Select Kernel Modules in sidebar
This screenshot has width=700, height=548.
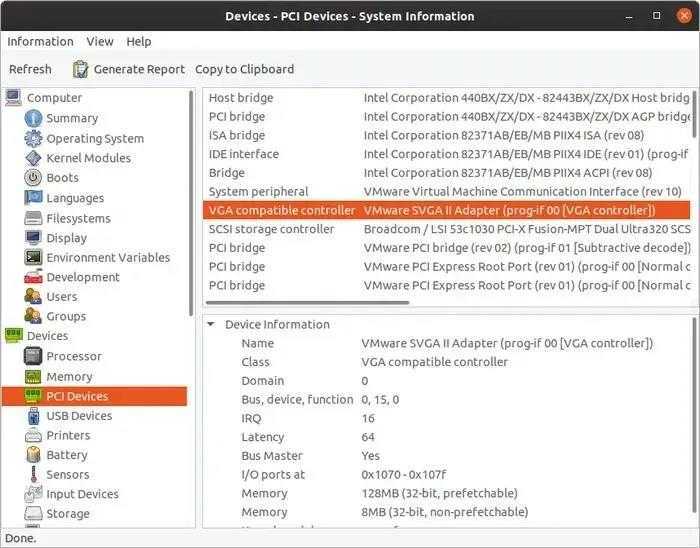pos(89,158)
